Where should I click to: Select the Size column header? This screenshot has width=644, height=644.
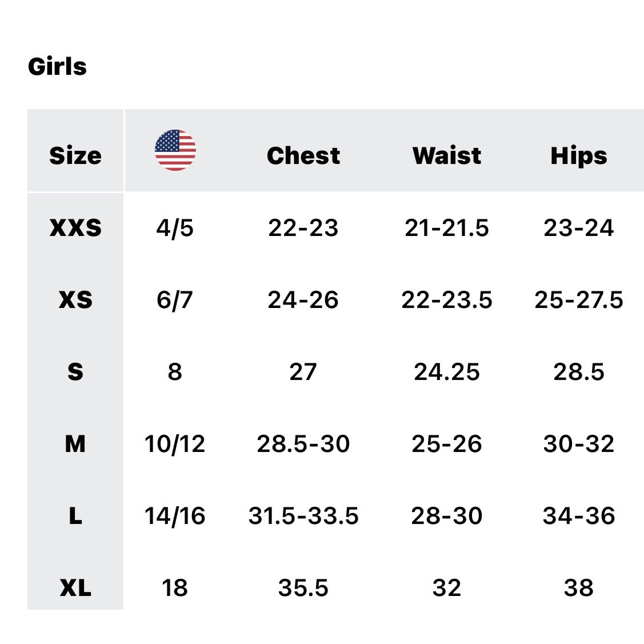click(x=75, y=155)
